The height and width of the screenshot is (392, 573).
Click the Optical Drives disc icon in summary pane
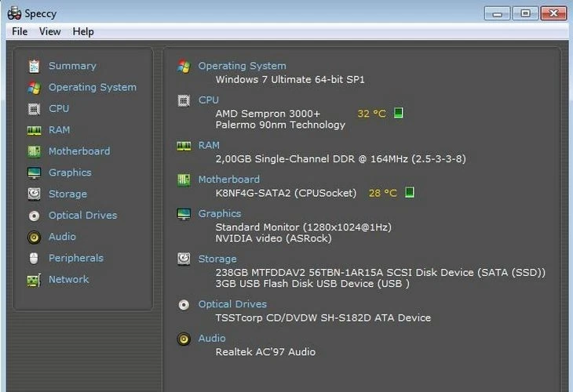[184, 305]
